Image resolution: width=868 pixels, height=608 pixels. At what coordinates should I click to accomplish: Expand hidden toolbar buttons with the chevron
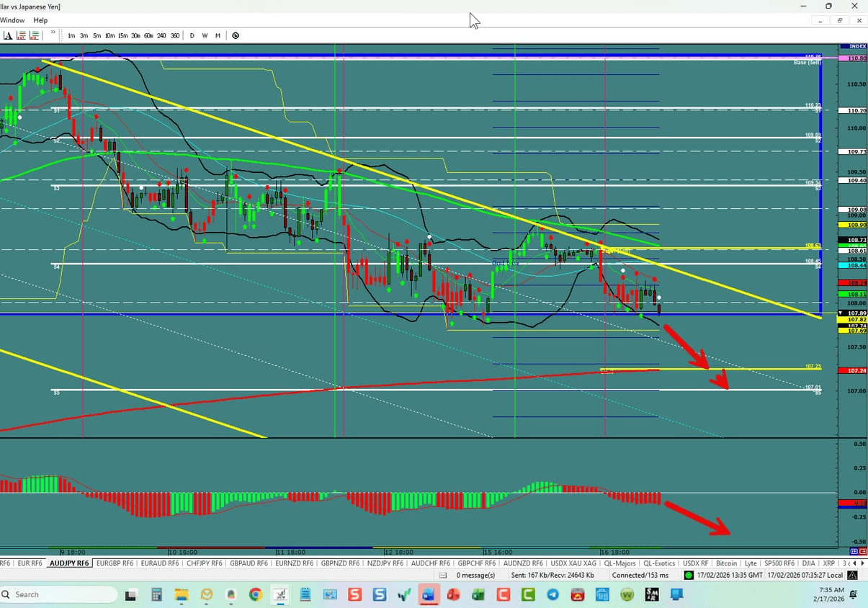tap(52, 32)
